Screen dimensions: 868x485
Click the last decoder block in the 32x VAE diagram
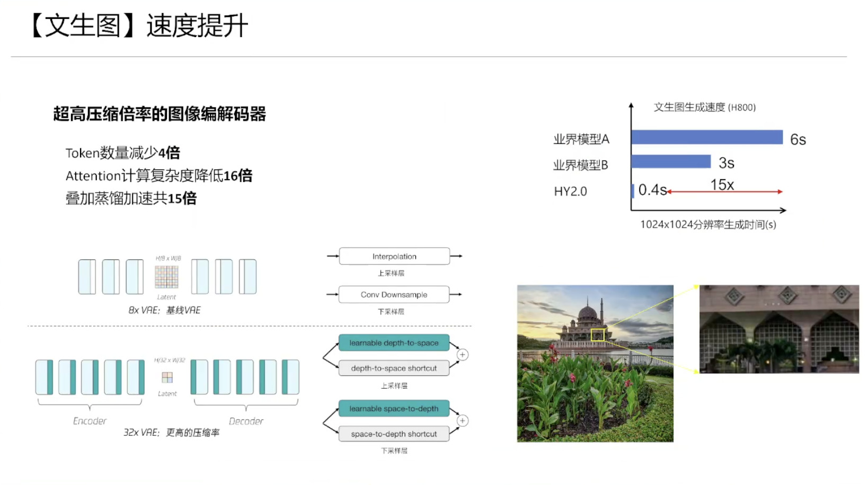click(x=290, y=377)
